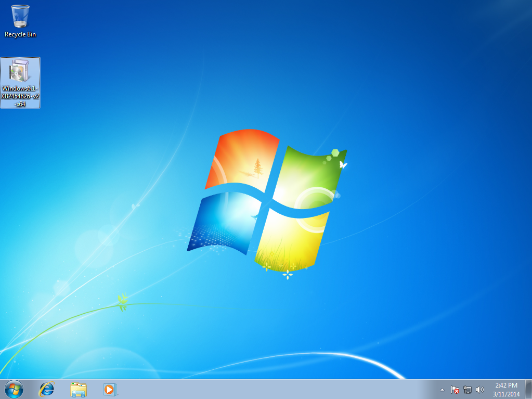View network status from the tray icon
This screenshot has height=399, width=532.
click(x=467, y=390)
